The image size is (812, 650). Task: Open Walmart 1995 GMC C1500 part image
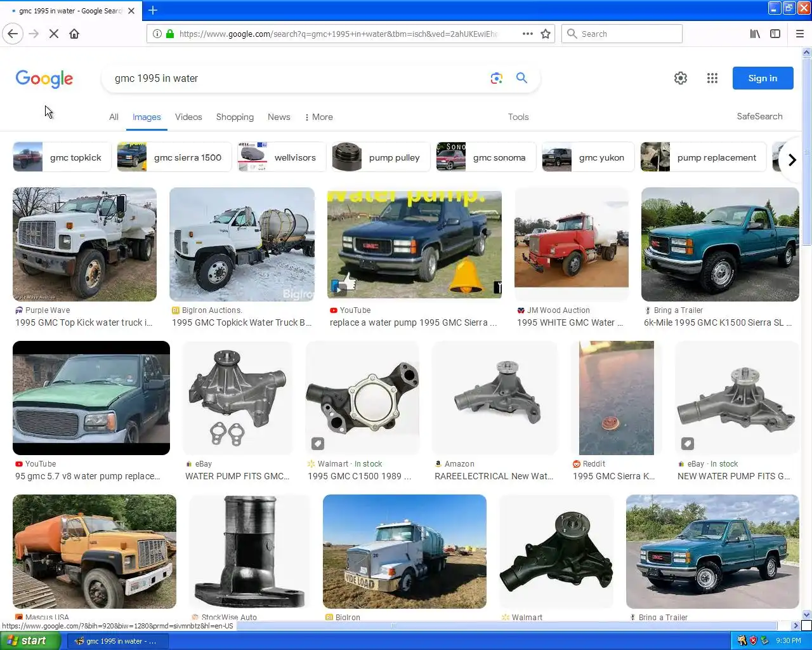(x=362, y=398)
